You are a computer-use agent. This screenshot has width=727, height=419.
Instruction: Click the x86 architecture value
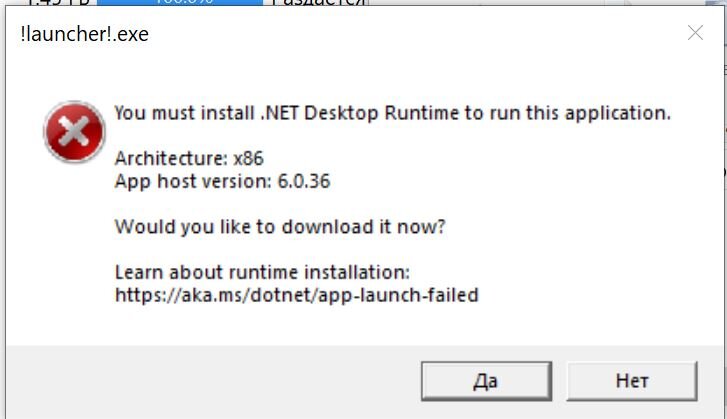pos(249,158)
